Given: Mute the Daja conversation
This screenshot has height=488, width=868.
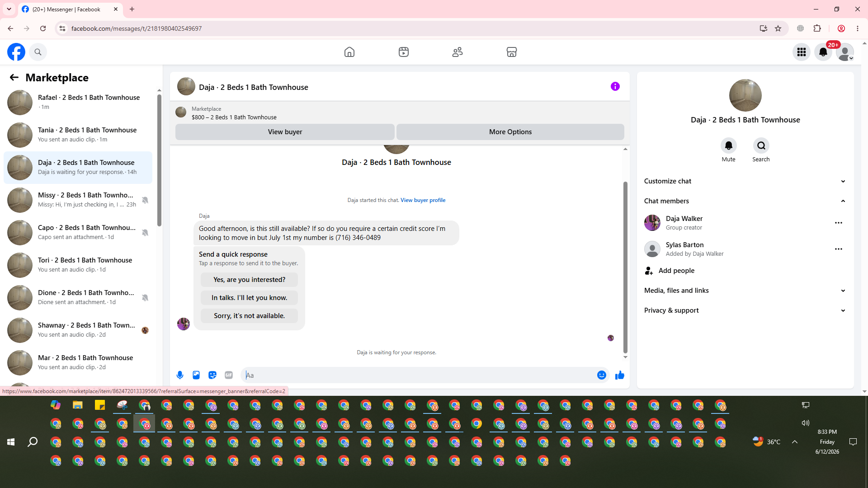Looking at the screenshot, I should pyautogui.click(x=729, y=145).
